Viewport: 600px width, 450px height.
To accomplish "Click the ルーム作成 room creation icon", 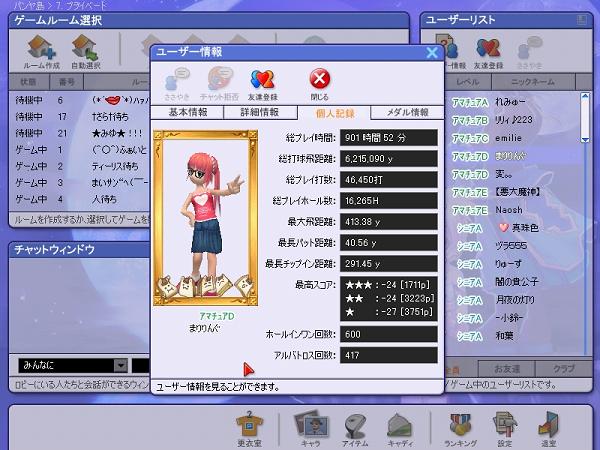I will click(41, 52).
